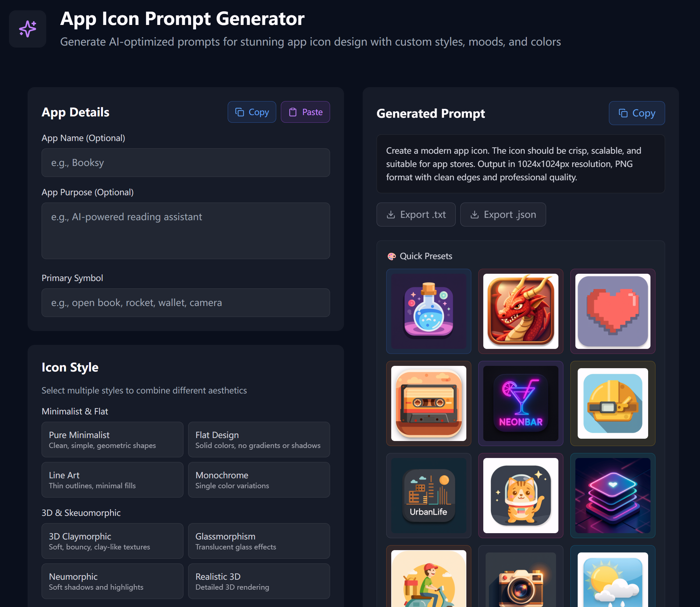Copy the App Details
The height and width of the screenshot is (607, 700).
coord(252,112)
